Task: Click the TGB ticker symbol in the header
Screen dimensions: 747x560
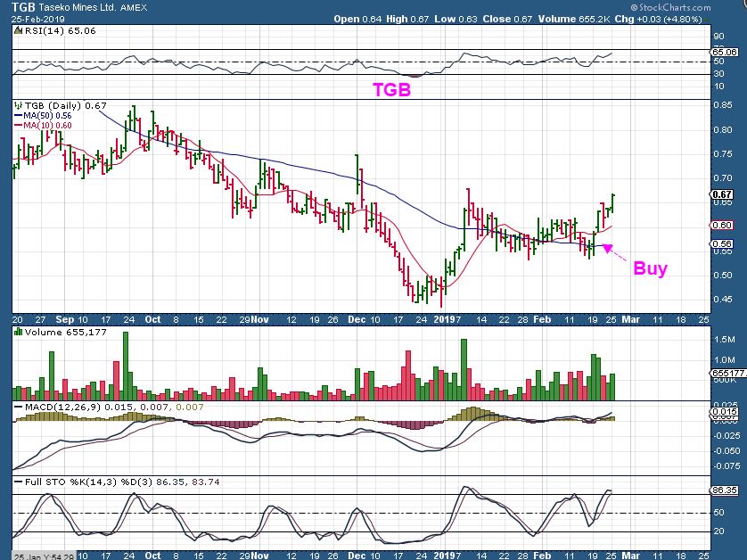Action: 23,7
